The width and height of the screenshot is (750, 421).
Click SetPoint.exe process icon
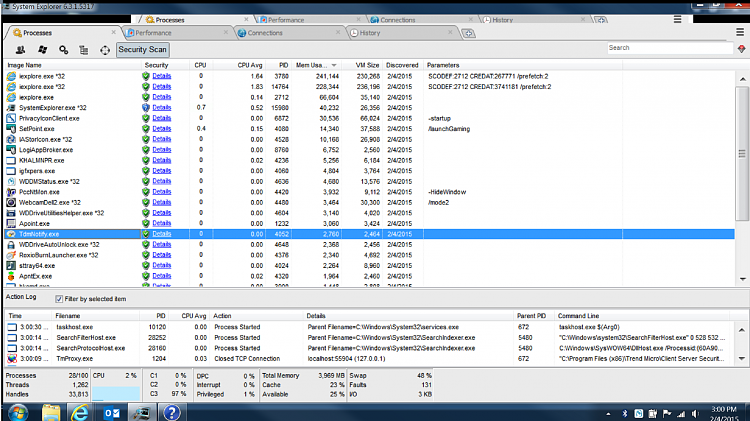(x=11, y=129)
